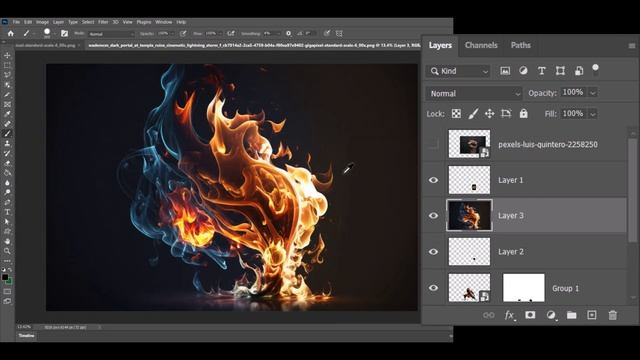Switch to the Layers tab

click(x=440, y=45)
